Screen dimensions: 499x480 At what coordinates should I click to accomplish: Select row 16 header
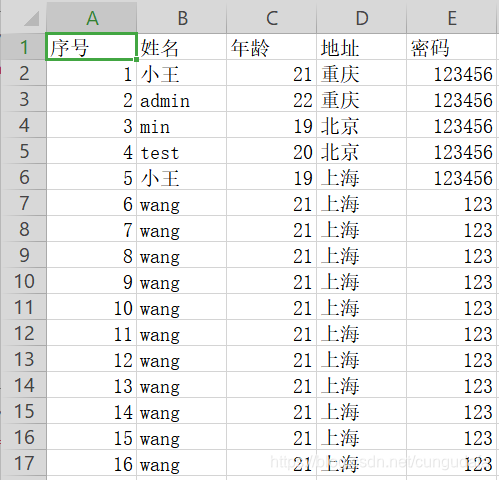pos(23,437)
